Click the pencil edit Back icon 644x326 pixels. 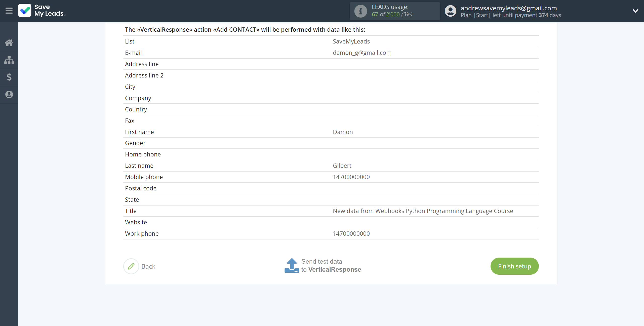[x=131, y=266]
